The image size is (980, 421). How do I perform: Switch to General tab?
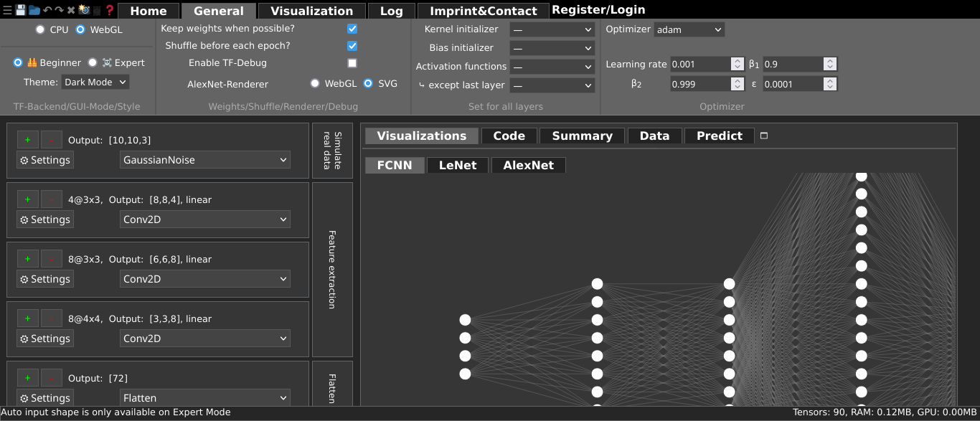[x=219, y=11]
